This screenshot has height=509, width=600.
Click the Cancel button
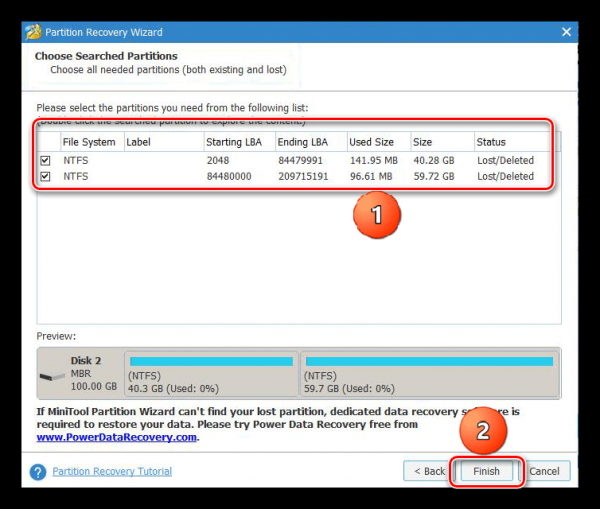pos(544,471)
